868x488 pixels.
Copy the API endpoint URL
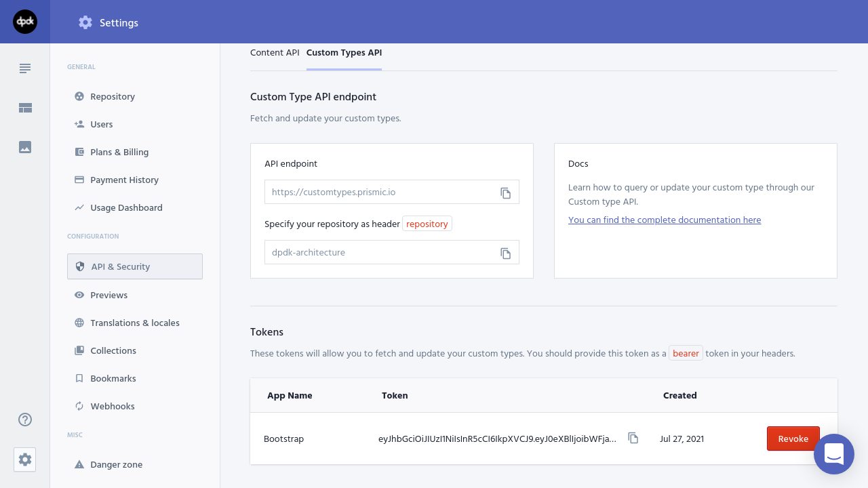pos(506,192)
